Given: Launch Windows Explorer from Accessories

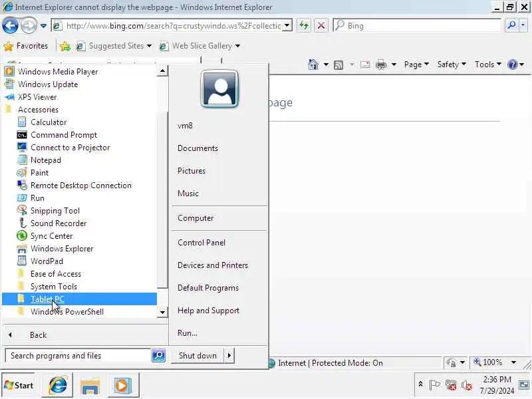Looking at the screenshot, I should coord(62,248).
